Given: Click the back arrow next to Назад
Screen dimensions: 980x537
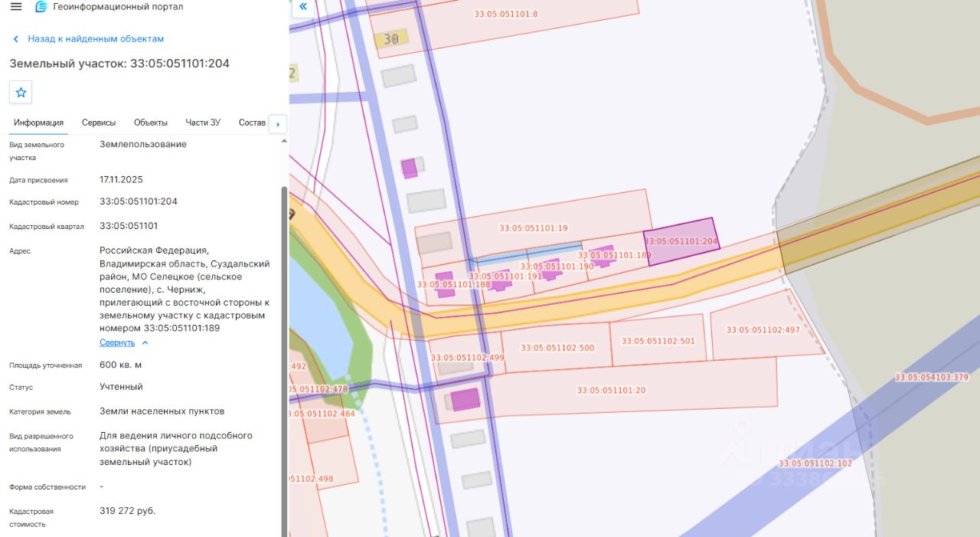Looking at the screenshot, I should coord(15,39).
